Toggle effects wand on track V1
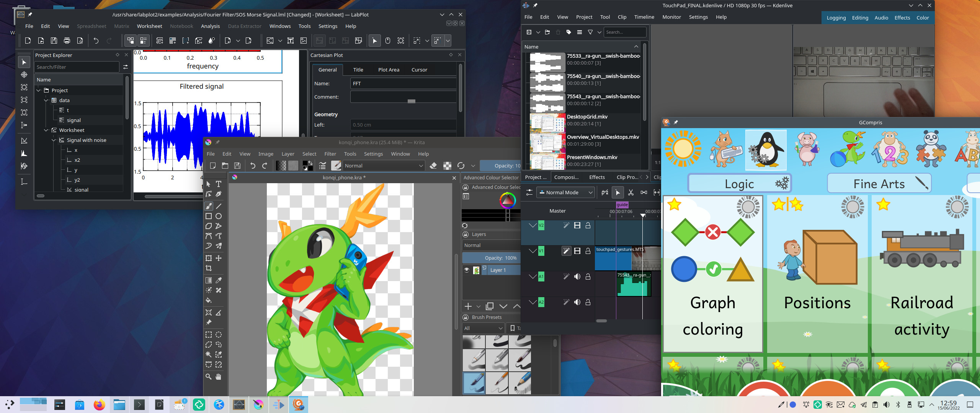 pyautogui.click(x=566, y=251)
